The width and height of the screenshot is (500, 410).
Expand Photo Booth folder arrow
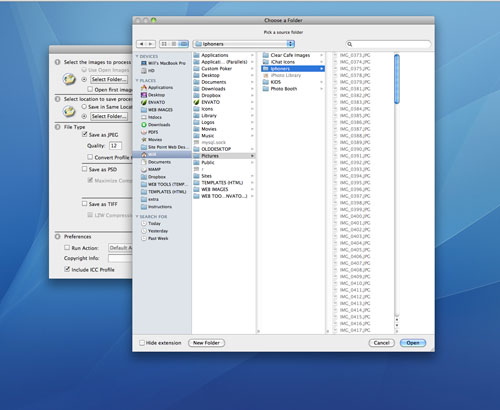pos(322,89)
